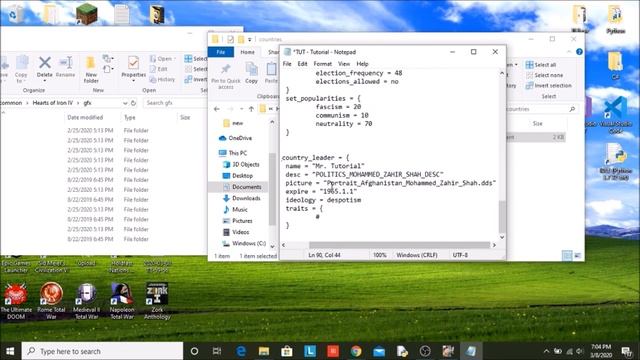The image size is (640, 360).
Task: Open the blue File tab in the countries Explorer window
Action: click(x=221, y=52)
